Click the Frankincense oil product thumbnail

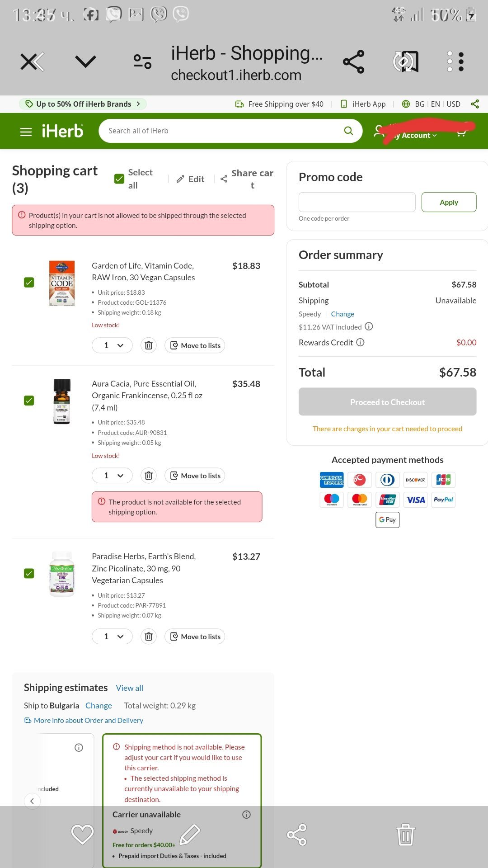point(62,401)
